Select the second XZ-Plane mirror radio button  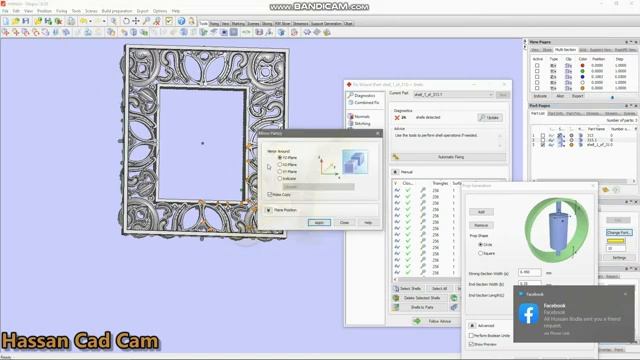point(280,164)
